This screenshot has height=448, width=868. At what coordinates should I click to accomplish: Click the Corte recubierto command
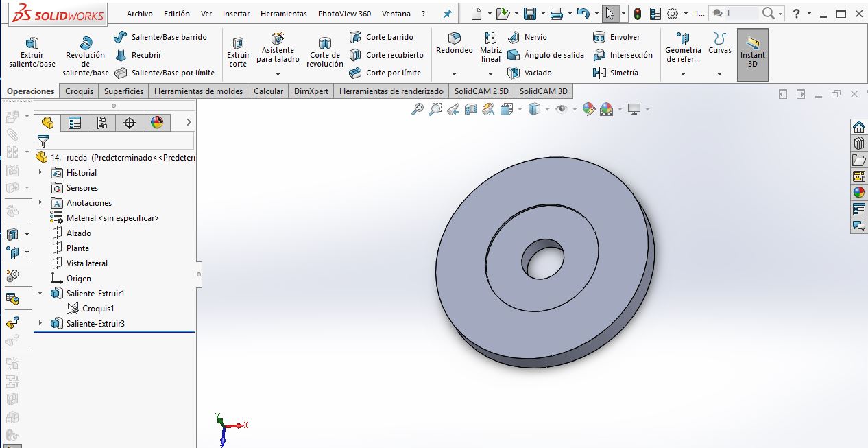pos(386,55)
